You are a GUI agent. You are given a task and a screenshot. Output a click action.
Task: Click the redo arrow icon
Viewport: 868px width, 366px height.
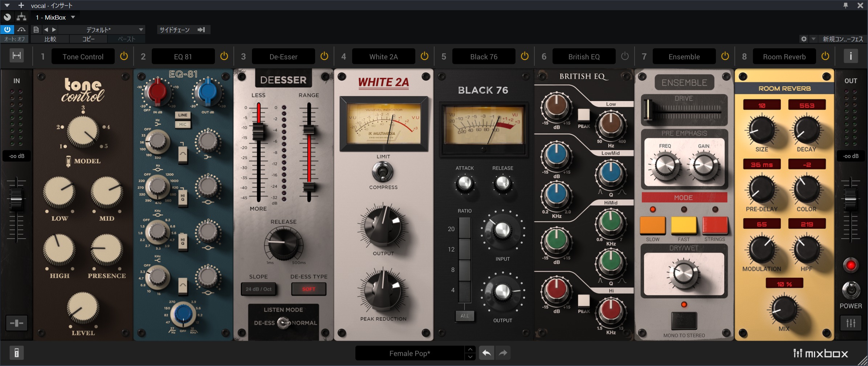(x=503, y=353)
